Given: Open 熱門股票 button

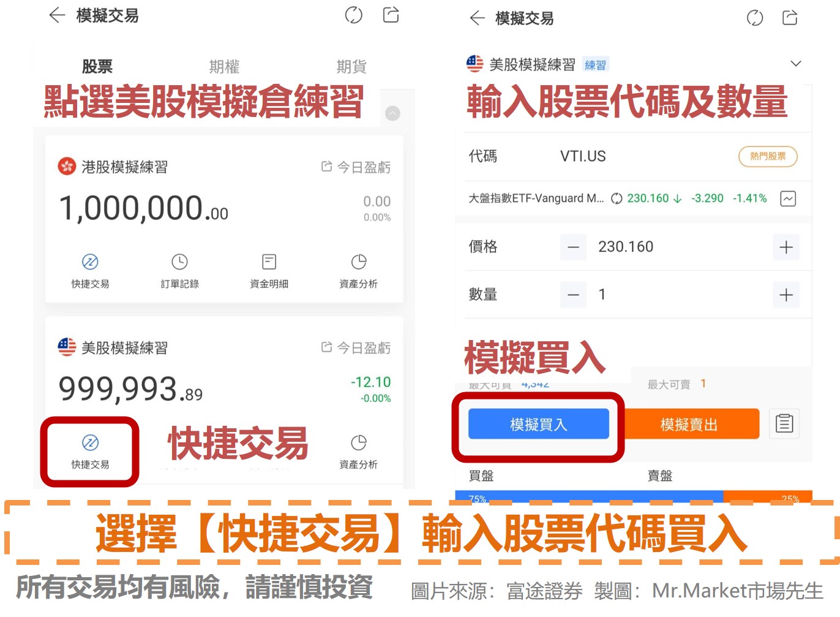Looking at the screenshot, I should [768, 156].
